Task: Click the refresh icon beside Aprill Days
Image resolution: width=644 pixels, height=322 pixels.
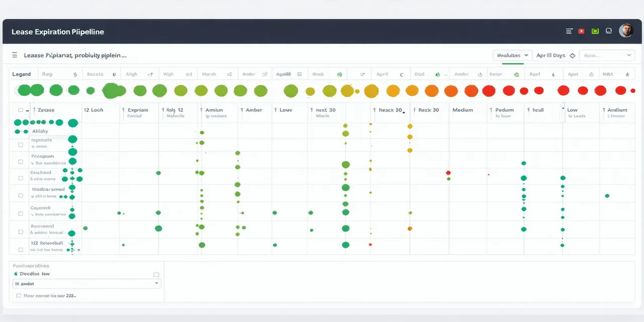Action: (x=573, y=56)
